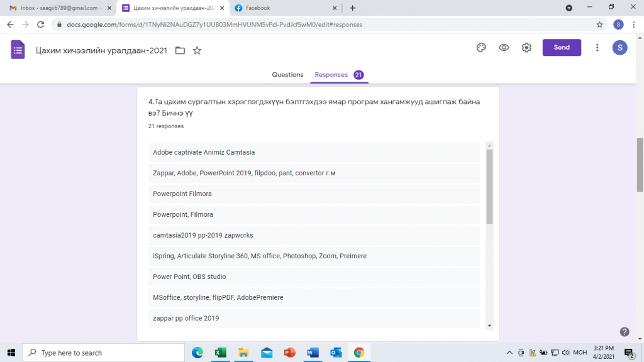Open File Explorer from taskbar

coord(243,353)
